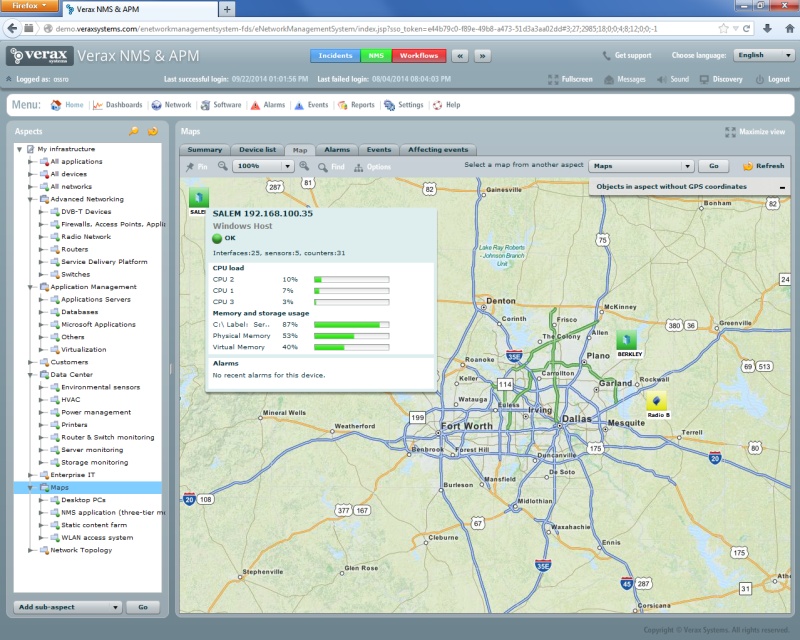Click the Firefox address bar URL
Screen dimensions: 800x640
[x=356, y=29]
